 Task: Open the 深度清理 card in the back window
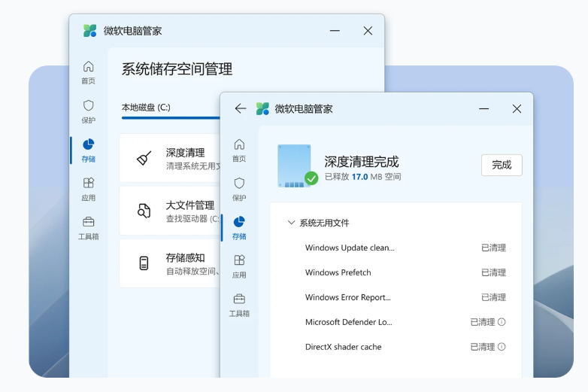169,158
